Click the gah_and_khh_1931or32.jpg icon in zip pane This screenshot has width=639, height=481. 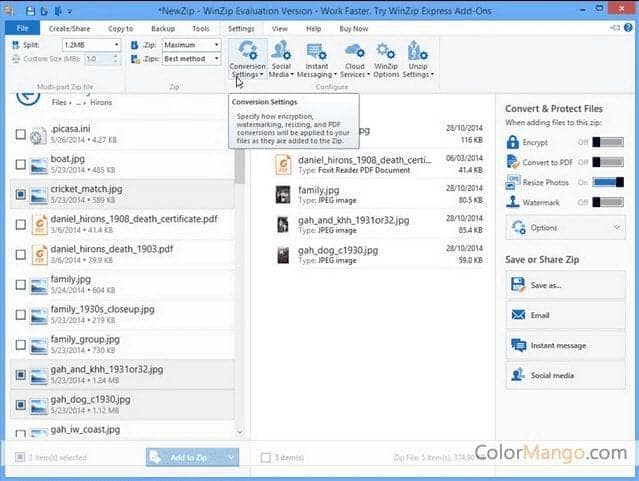click(283, 225)
